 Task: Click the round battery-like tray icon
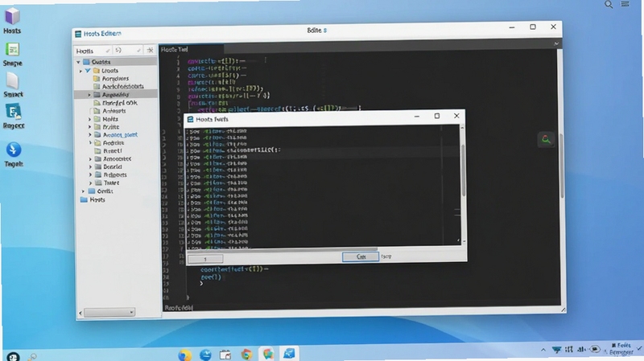point(595,350)
